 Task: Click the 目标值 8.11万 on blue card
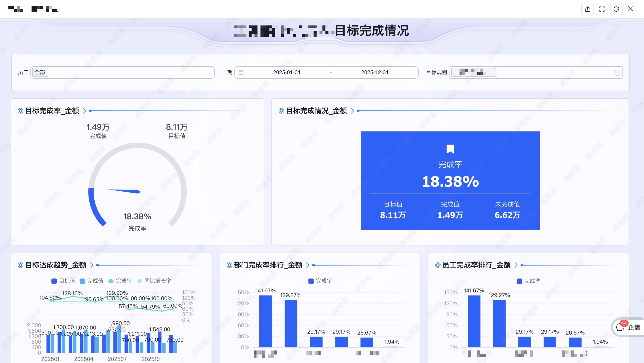pos(393,215)
